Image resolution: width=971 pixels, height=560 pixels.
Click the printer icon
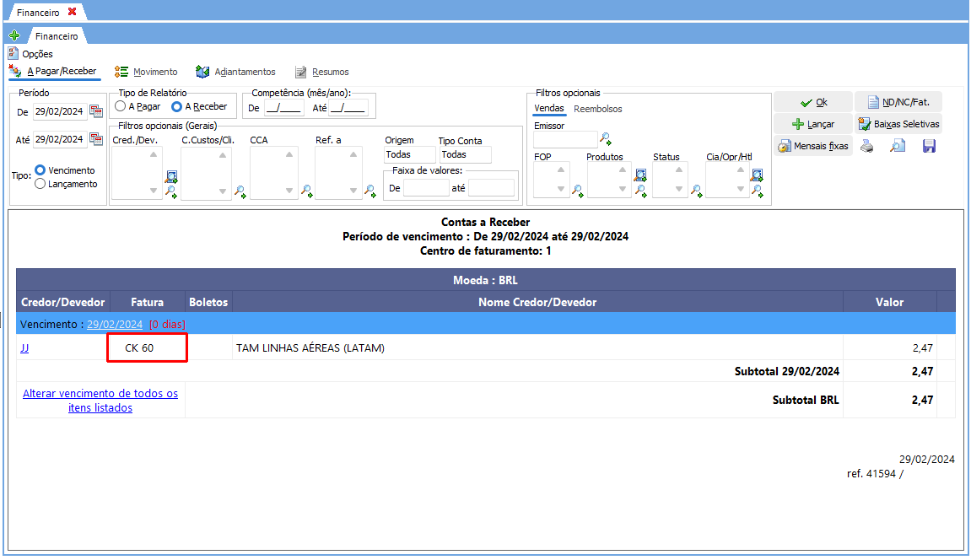tap(867, 146)
